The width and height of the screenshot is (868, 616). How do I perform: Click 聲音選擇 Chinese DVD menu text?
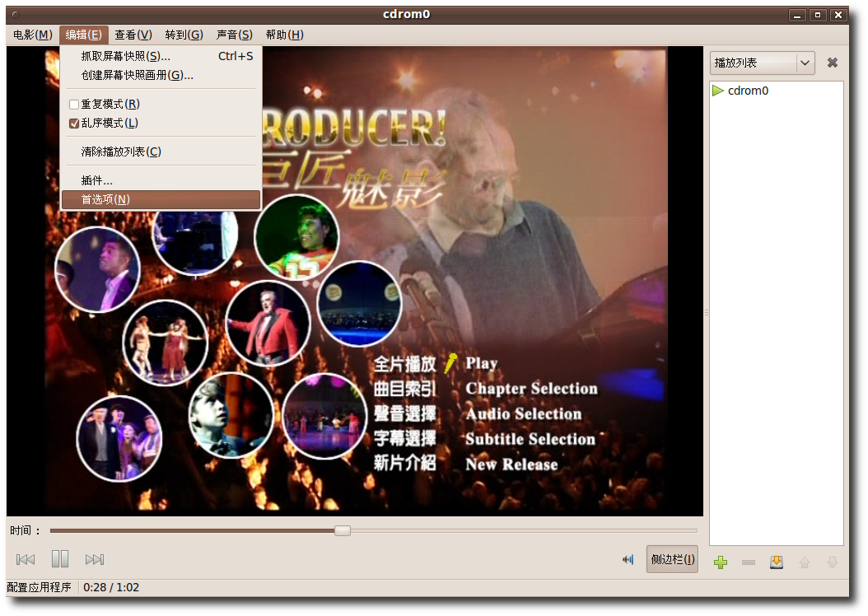click(405, 413)
